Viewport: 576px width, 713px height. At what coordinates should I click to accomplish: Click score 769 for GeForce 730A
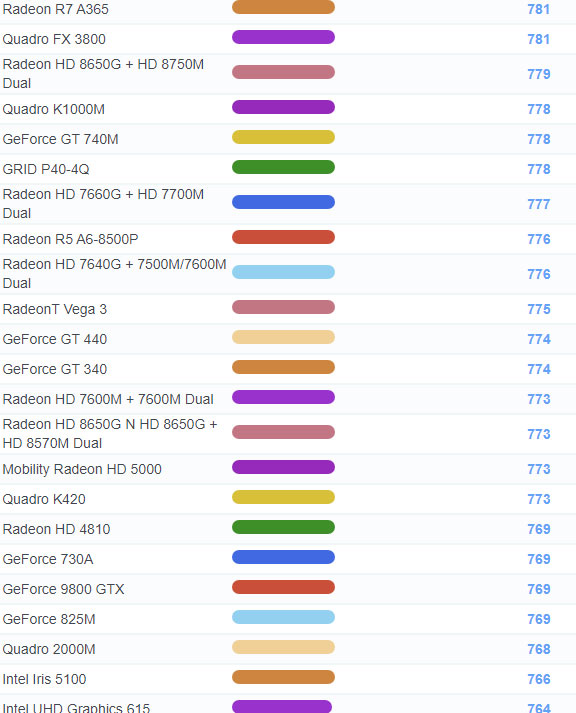(x=539, y=559)
